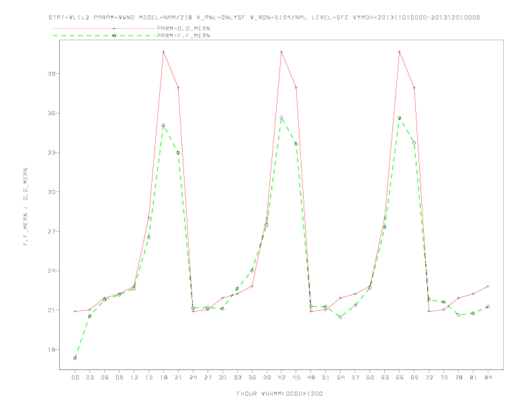
Task: Click y-axis tick label 39
Action: click(52, 74)
